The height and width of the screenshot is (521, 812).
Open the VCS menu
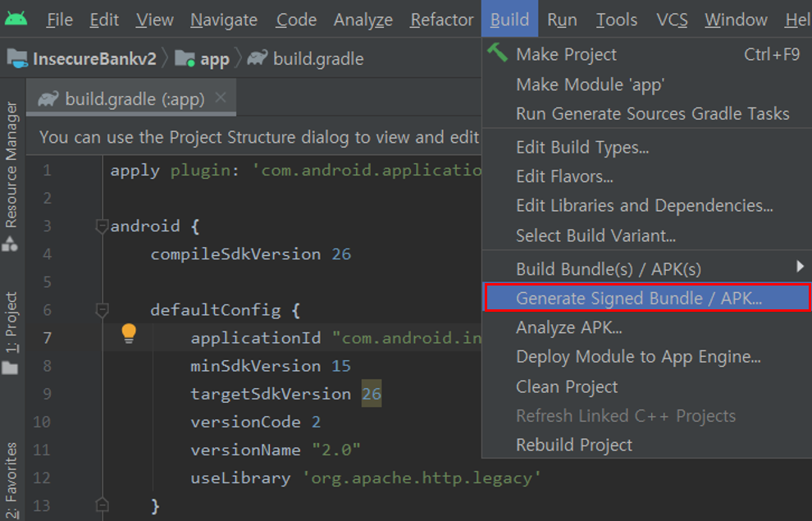[x=672, y=20]
